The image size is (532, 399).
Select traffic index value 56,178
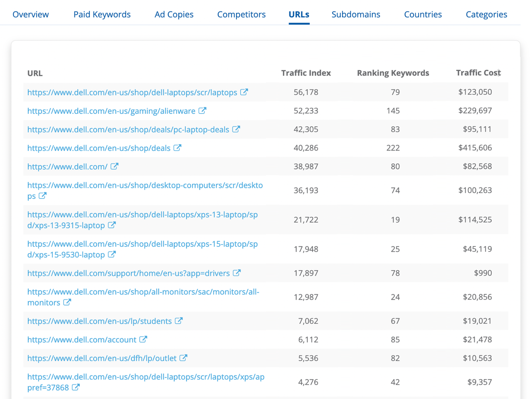click(306, 92)
